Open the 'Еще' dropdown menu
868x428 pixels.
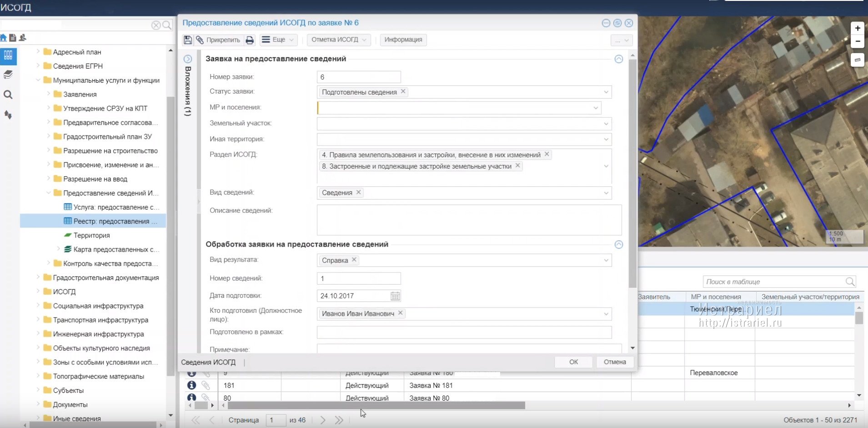click(279, 40)
